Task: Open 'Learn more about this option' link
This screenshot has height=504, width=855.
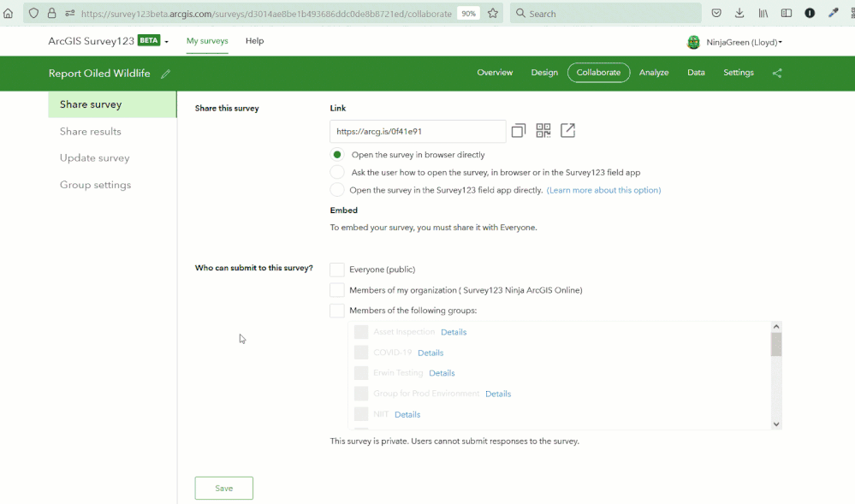Action: click(x=603, y=190)
